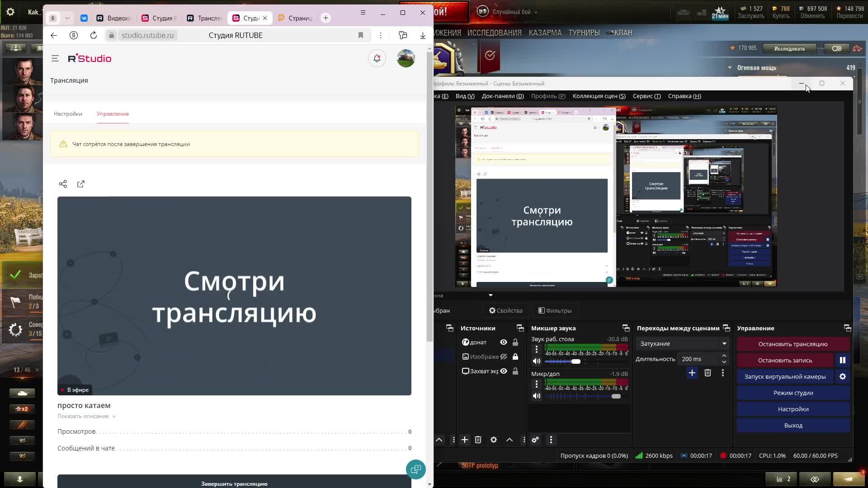The width and height of the screenshot is (868, 488).
Task: Open browser three-dot page menu
Action: pos(381,35)
